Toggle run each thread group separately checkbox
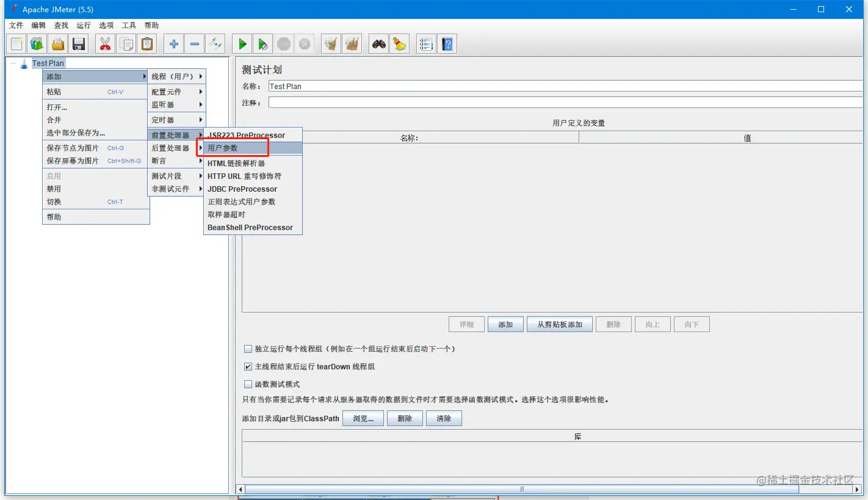868x500 pixels. (248, 349)
